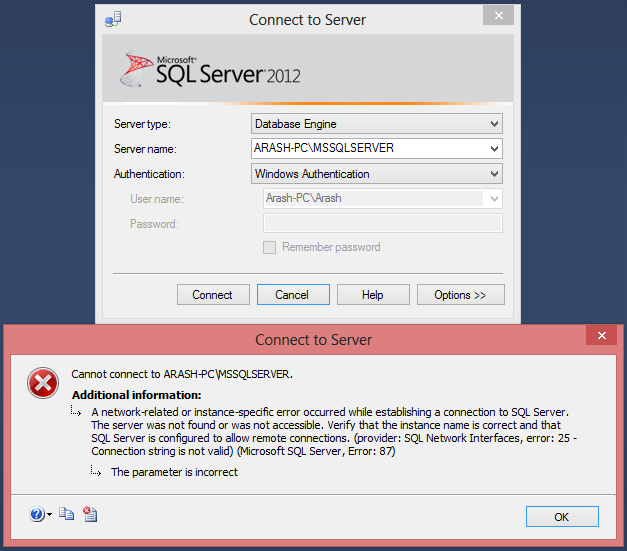Viewport: 627px width, 551px height.
Task: Close the Connect to Server login window
Action: point(498,15)
